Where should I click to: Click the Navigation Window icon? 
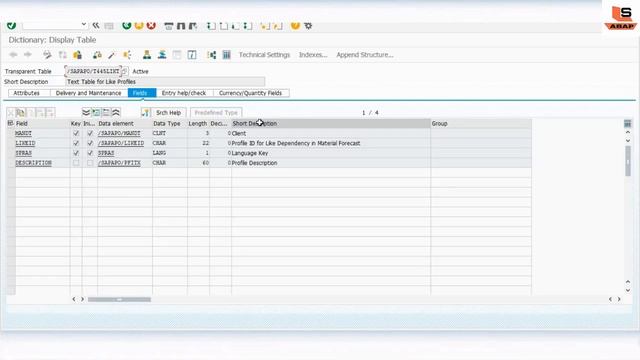click(162, 55)
